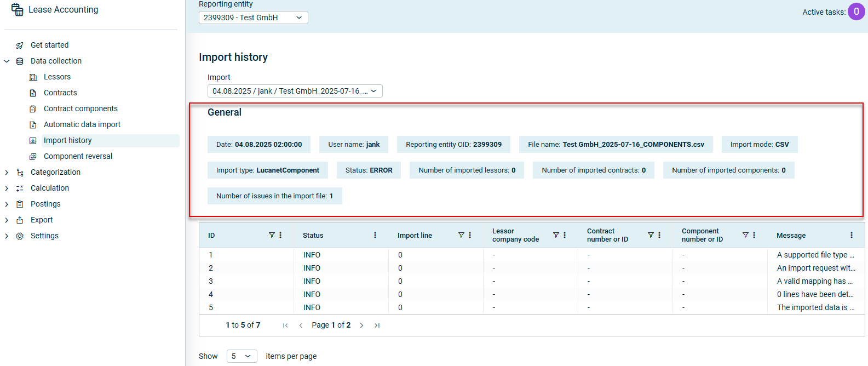Click the rocket icon beside Get started
This screenshot has height=366, width=868.
[20, 45]
